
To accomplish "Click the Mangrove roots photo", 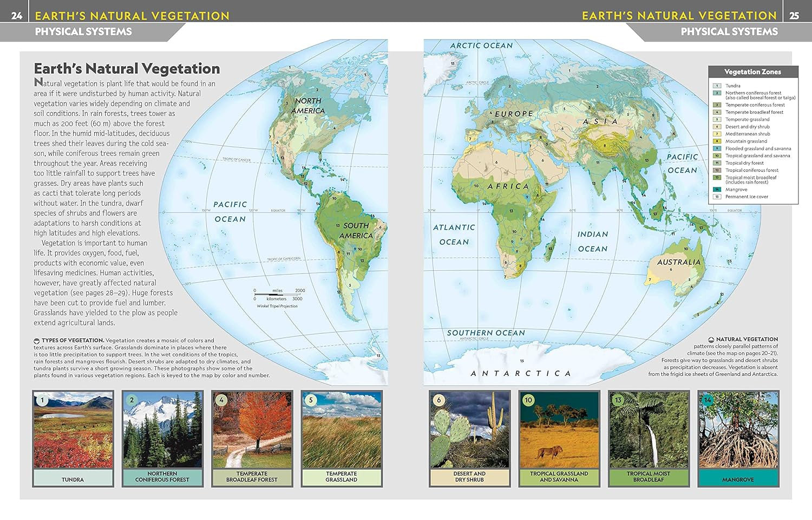I will coord(738,430).
